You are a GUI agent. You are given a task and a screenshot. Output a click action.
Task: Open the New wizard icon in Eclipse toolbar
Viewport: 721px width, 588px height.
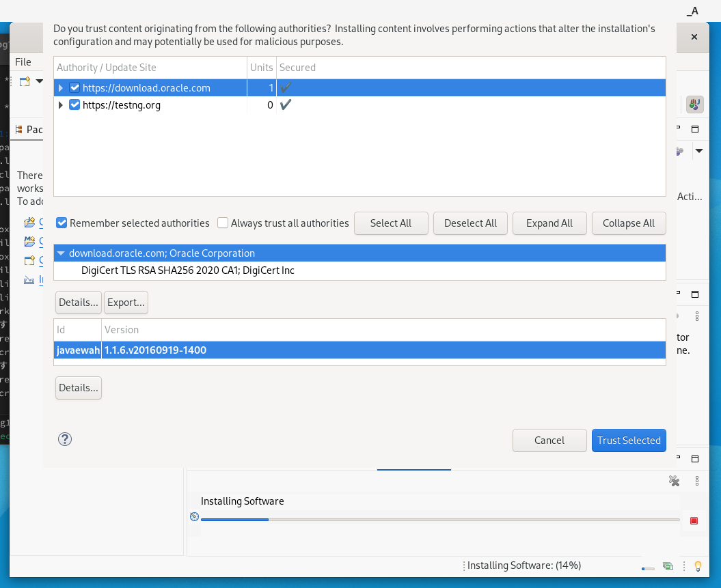25,81
